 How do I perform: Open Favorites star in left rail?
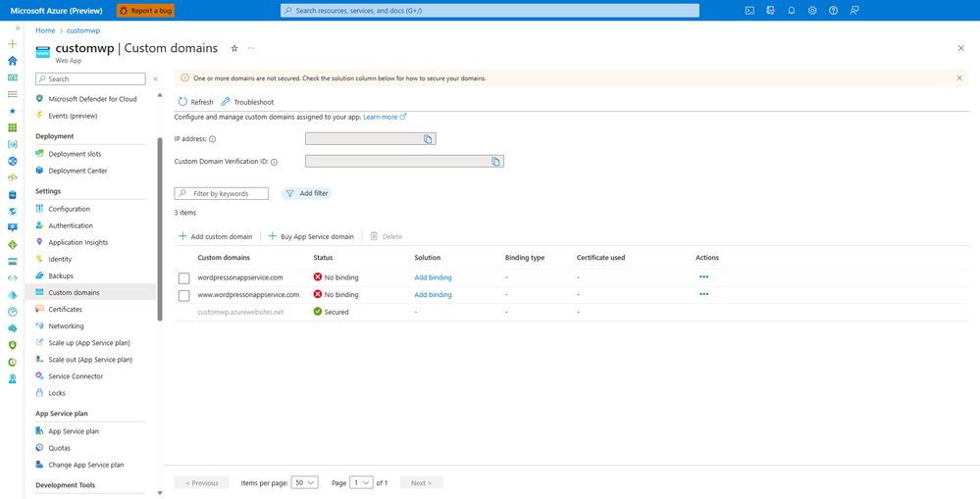tap(13, 111)
